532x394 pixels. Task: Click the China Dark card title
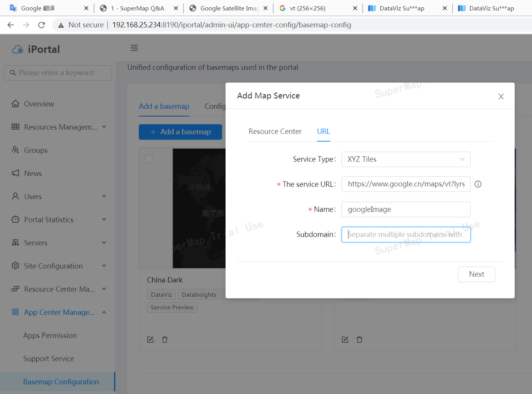[x=165, y=280]
